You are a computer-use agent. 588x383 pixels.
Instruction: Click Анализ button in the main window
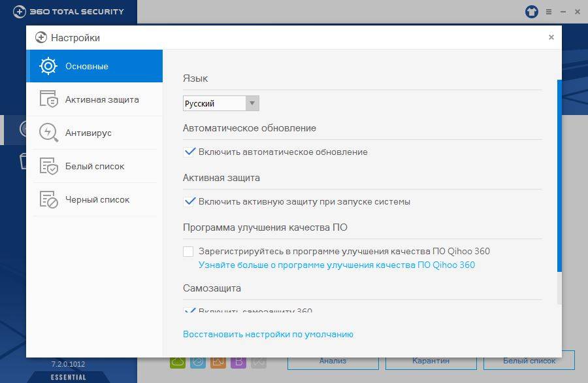click(333, 361)
